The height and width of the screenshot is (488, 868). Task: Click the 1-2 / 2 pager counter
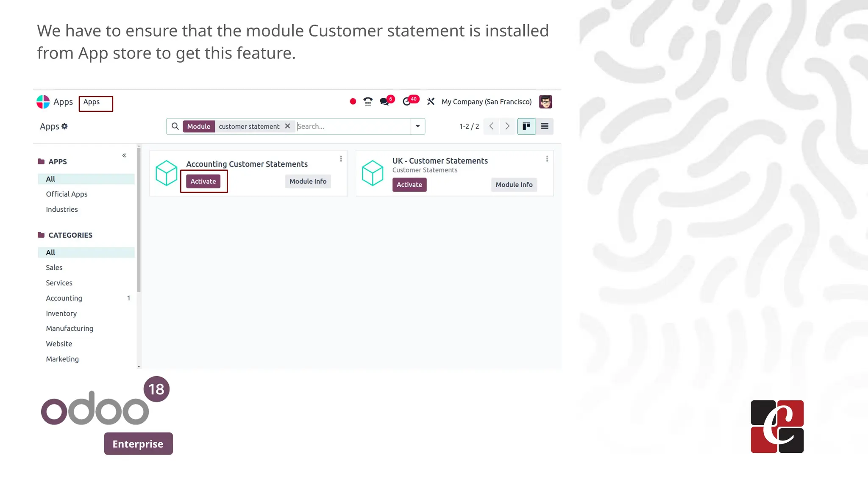point(469,126)
